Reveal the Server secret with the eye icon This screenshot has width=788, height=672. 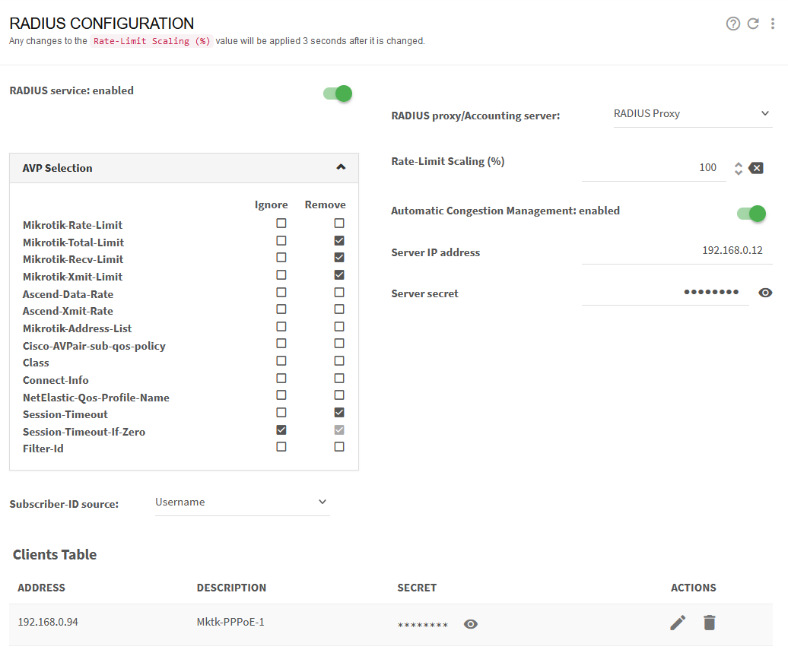[765, 292]
